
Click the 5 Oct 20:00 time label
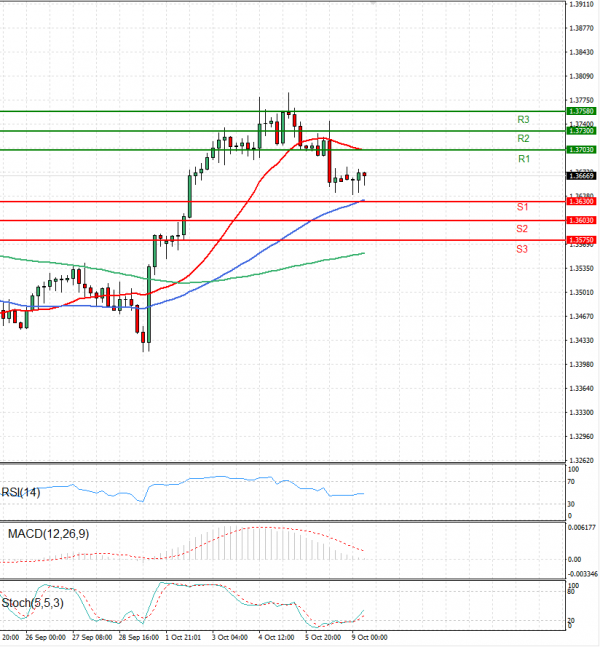[x=323, y=638]
